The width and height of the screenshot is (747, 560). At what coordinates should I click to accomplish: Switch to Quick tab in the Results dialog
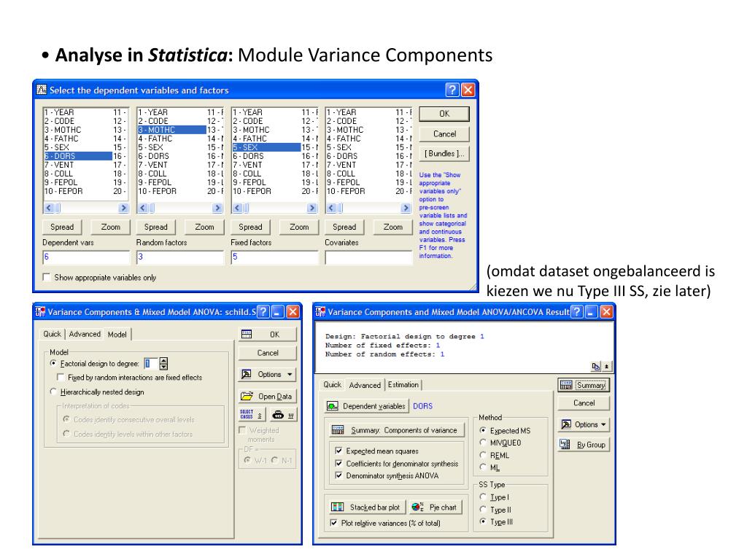[332, 385]
